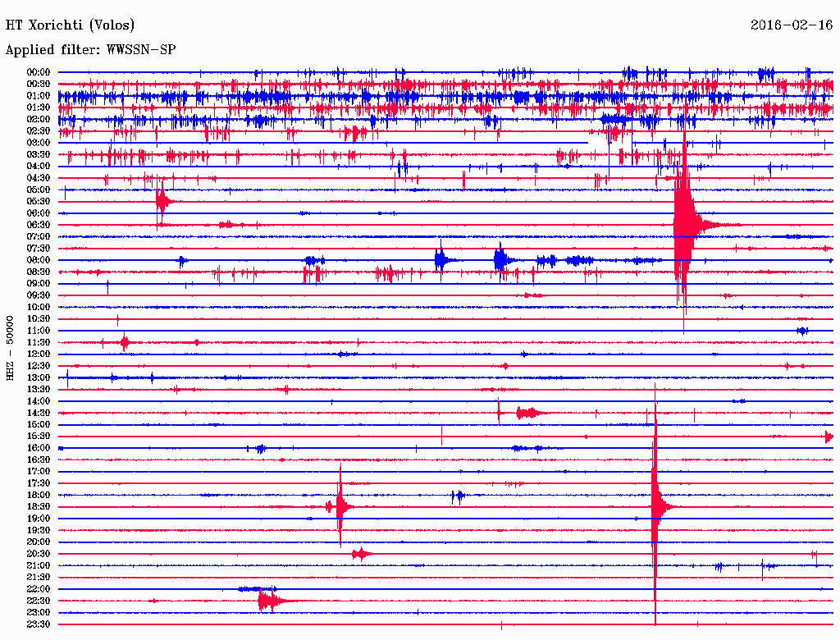Click the 17:30 time label
The width and height of the screenshot is (840, 640).
39,483
